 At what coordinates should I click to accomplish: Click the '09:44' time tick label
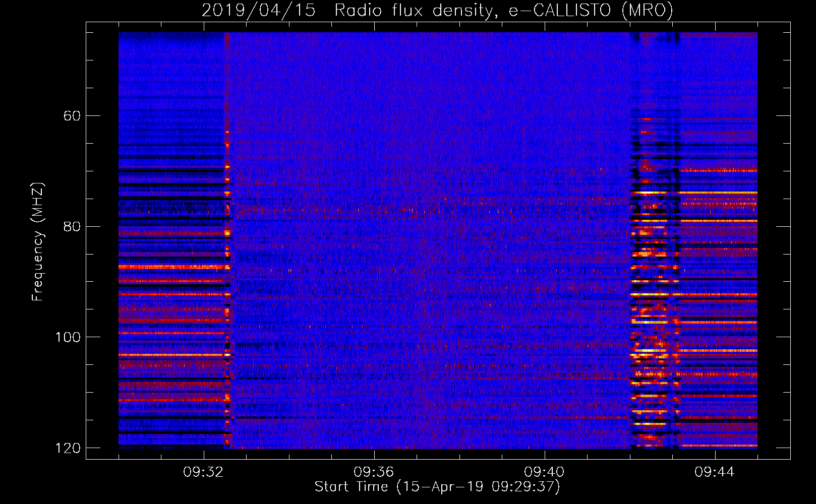pyautogui.click(x=715, y=472)
